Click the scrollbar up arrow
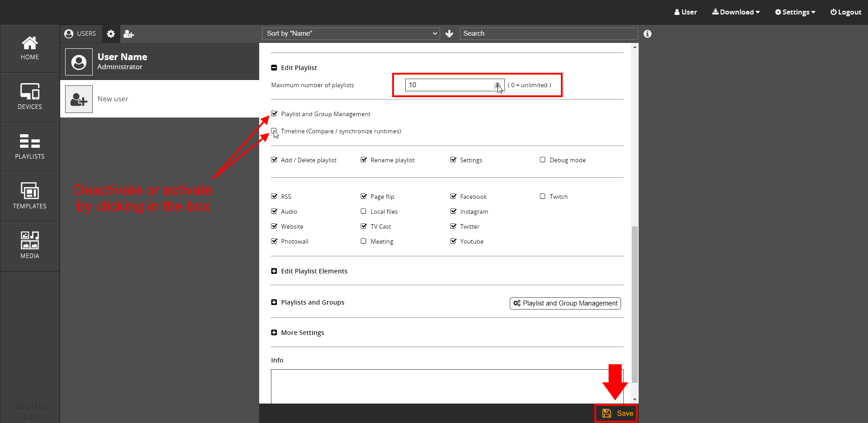 click(x=635, y=47)
